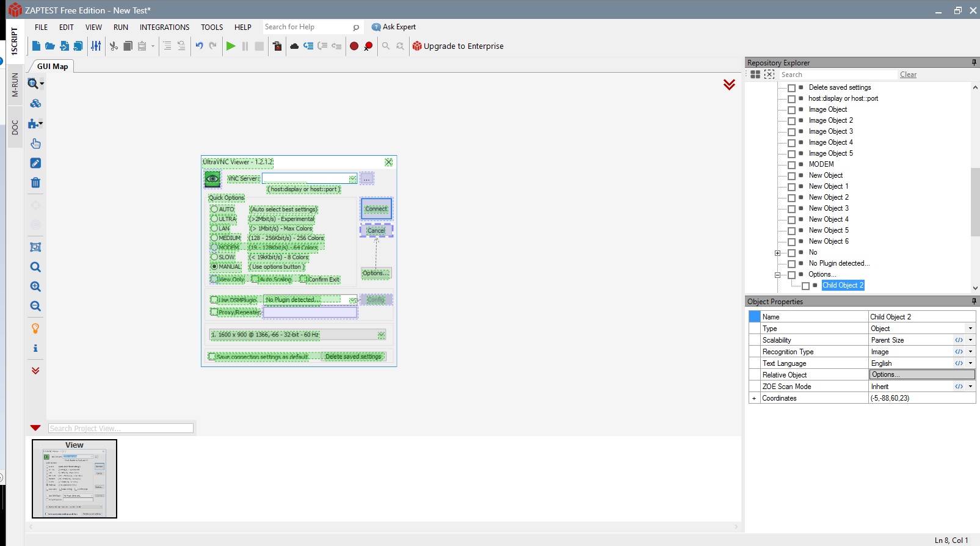
Task: Click the repository grid view icon
Action: coord(755,75)
